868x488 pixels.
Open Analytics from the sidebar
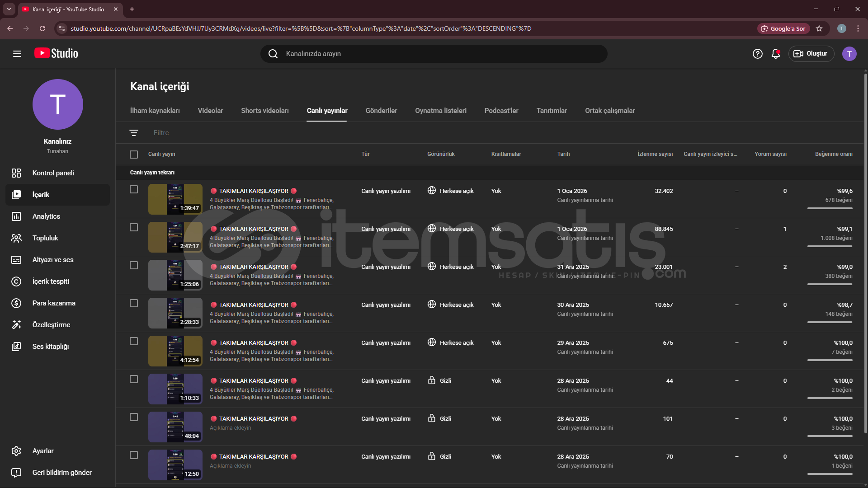[x=46, y=216]
